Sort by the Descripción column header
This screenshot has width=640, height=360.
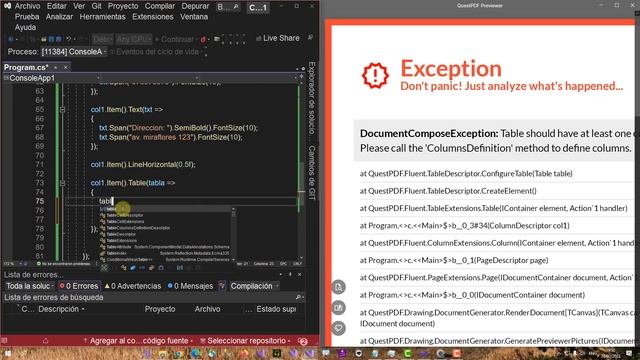(61, 309)
